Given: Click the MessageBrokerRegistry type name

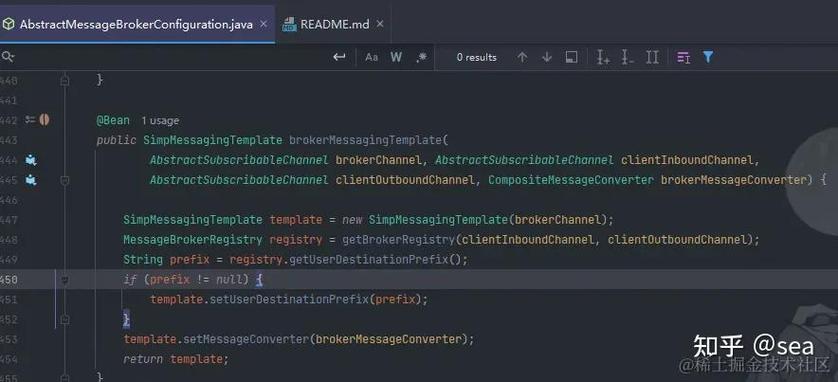Looking at the screenshot, I should [193, 240].
